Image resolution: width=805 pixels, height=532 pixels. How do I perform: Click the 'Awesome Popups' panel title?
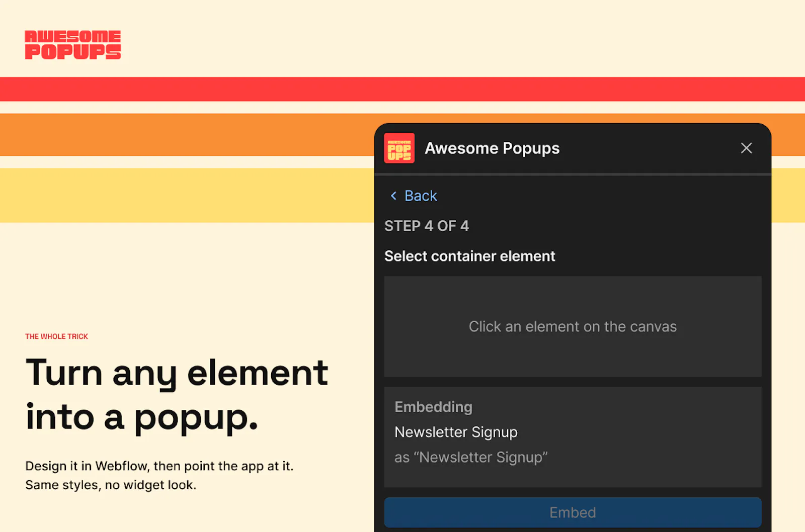click(x=492, y=148)
